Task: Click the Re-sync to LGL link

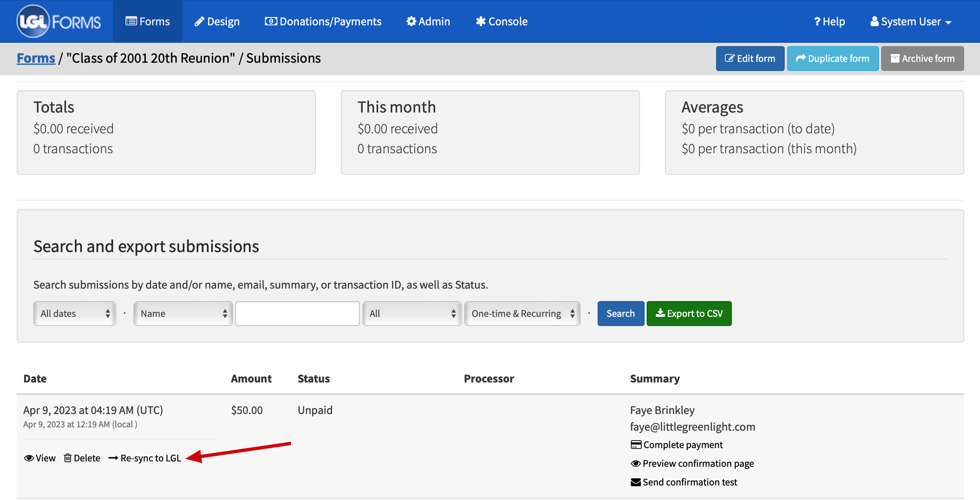Action: coord(150,458)
